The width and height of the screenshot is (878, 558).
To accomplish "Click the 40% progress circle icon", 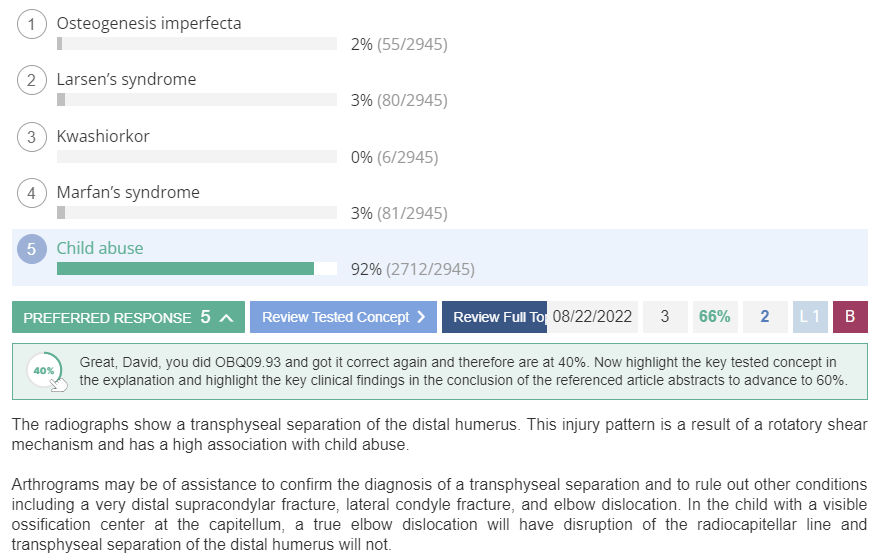I will pyautogui.click(x=45, y=371).
